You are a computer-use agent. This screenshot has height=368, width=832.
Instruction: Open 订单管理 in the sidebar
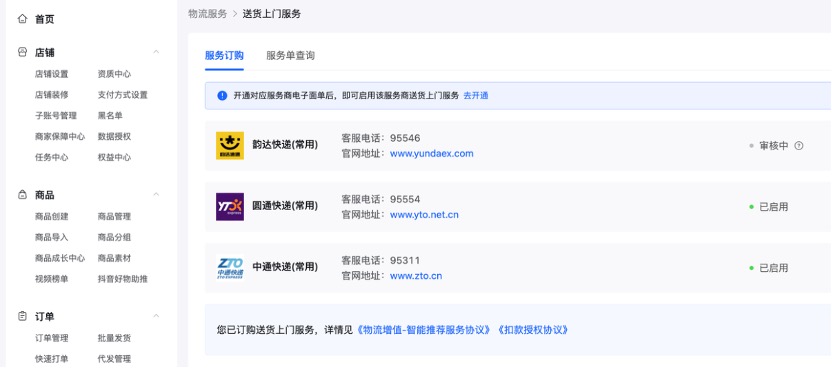(51, 338)
